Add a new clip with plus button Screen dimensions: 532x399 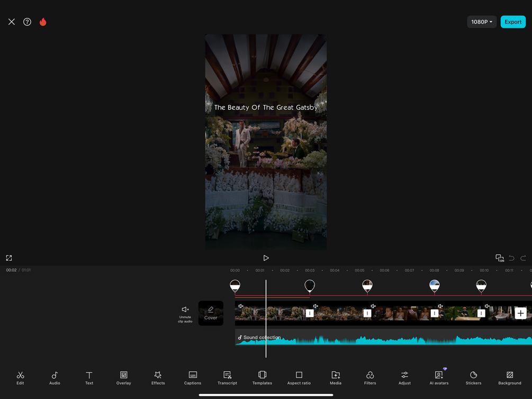520,313
